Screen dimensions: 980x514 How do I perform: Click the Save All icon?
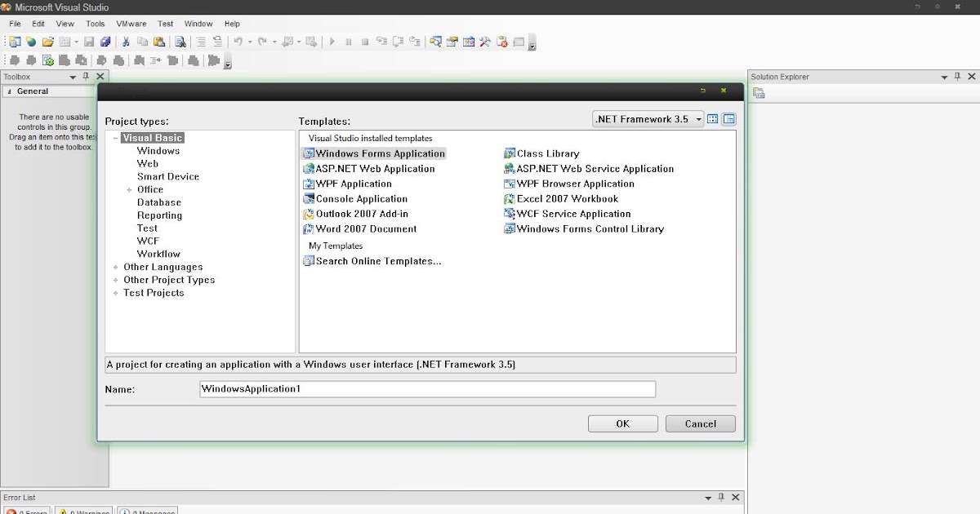pos(105,42)
